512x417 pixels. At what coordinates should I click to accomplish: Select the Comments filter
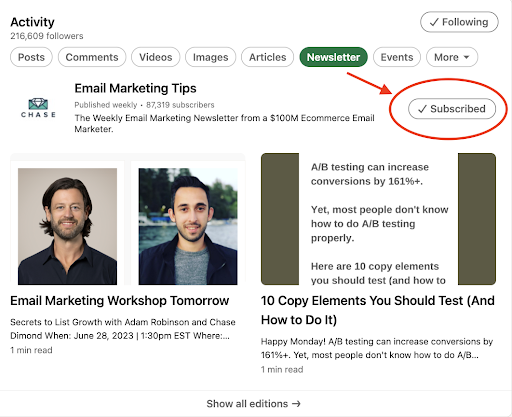[x=92, y=57]
